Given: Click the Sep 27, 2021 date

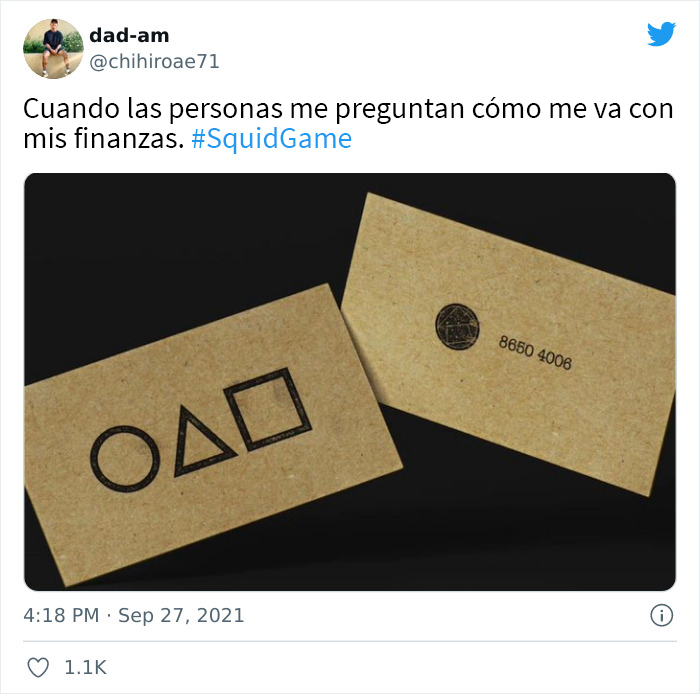Looking at the screenshot, I should point(181,615).
